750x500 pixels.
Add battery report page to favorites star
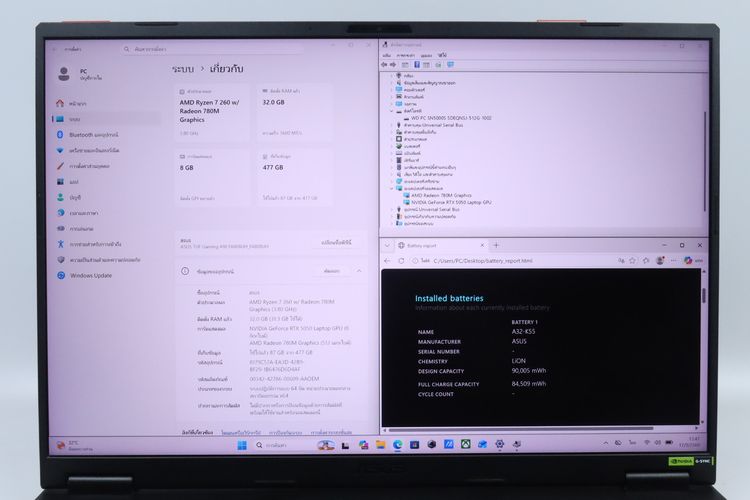pos(632,261)
